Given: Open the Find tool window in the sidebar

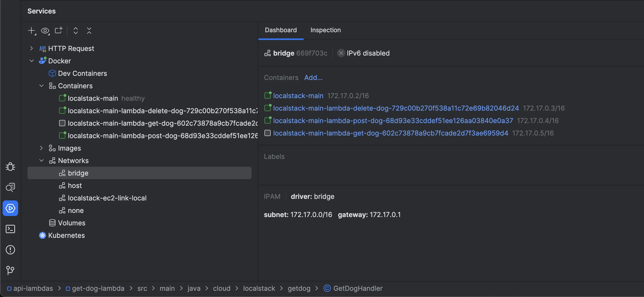Looking at the screenshot, I should coord(10,187).
